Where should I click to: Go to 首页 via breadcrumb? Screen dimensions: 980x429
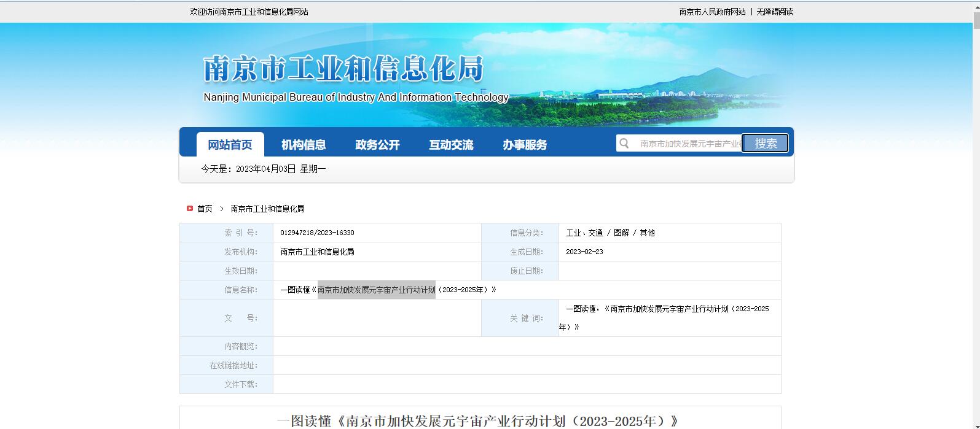pyautogui.click(x=205, y=209)
